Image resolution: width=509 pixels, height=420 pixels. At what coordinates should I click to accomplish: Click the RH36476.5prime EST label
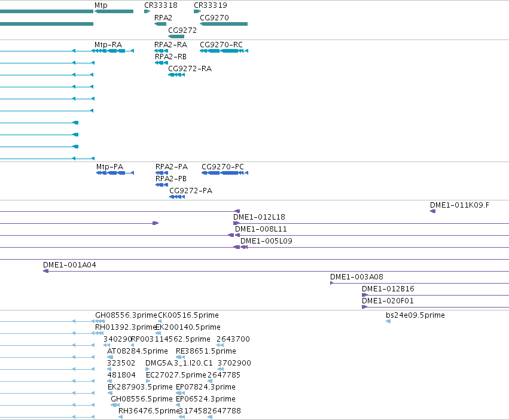coord(149,412)
